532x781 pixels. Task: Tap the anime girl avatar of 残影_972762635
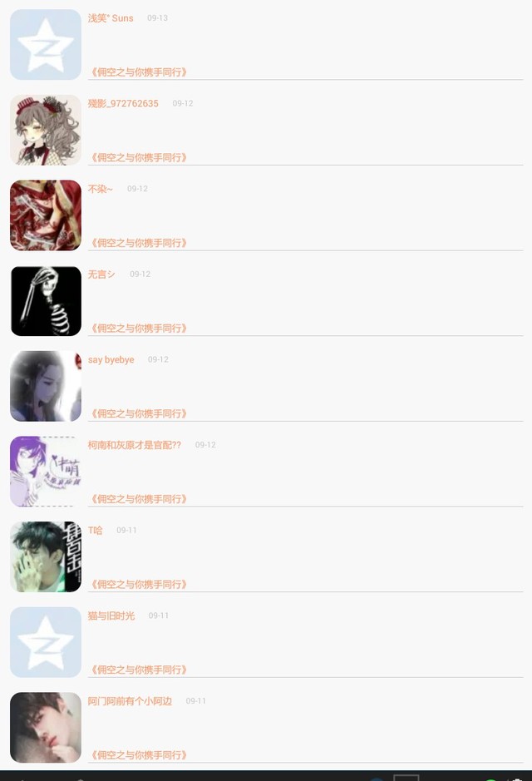[x=45, y=130]
